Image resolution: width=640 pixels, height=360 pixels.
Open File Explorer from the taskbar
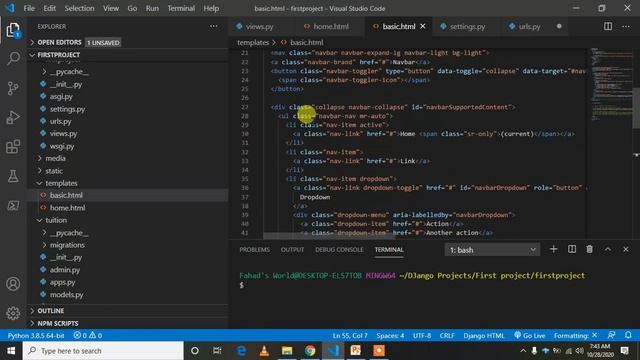(x=287, y=351)
